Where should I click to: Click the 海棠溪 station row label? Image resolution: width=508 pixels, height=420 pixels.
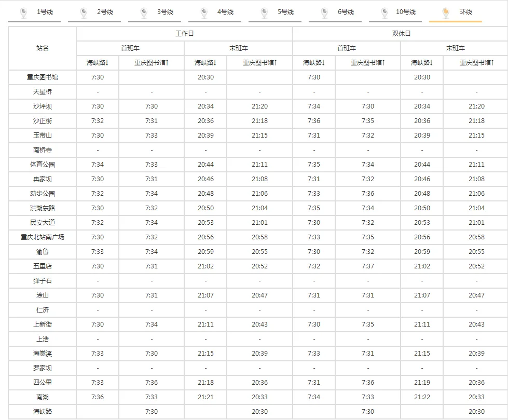coord(43,354)
